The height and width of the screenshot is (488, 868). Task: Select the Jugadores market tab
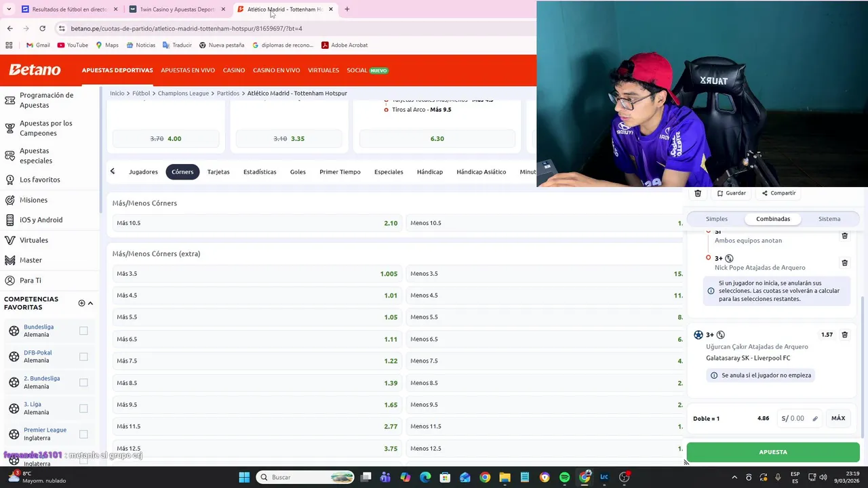[x=143, y=171]
